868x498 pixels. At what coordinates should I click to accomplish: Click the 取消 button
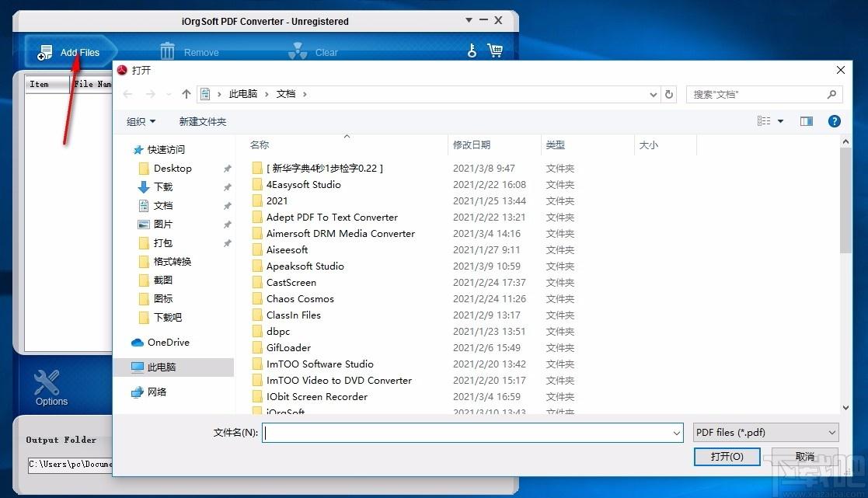(x=805, y=457)
